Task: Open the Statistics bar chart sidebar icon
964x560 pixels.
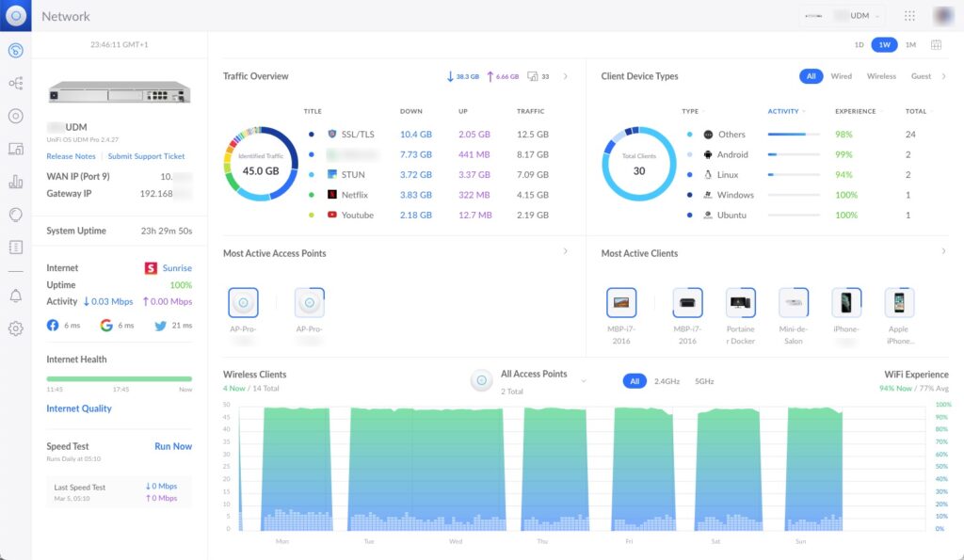Action: (16, 182)
